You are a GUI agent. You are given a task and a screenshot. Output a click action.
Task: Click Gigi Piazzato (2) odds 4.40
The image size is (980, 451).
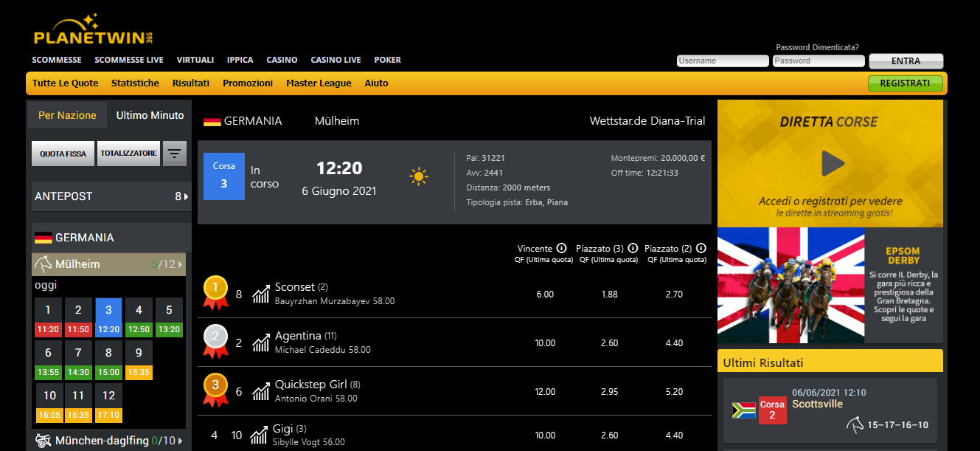coord(674,435)
